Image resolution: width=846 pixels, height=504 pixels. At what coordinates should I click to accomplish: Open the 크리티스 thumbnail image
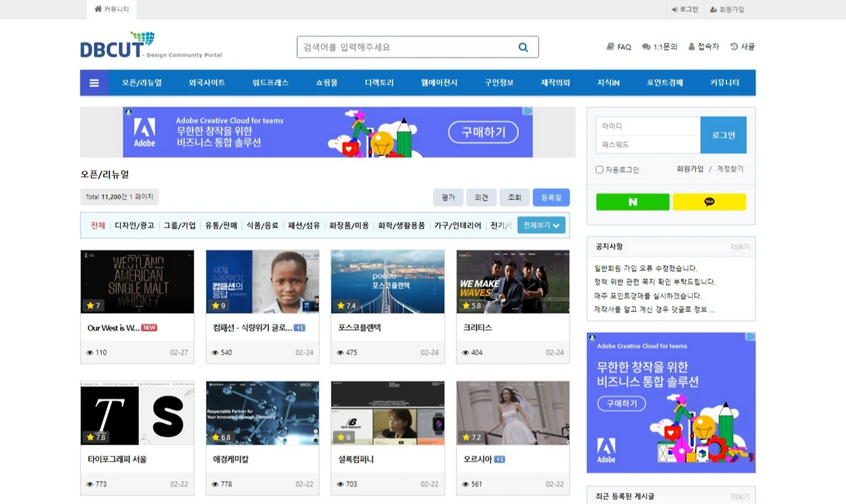[513, 281]
